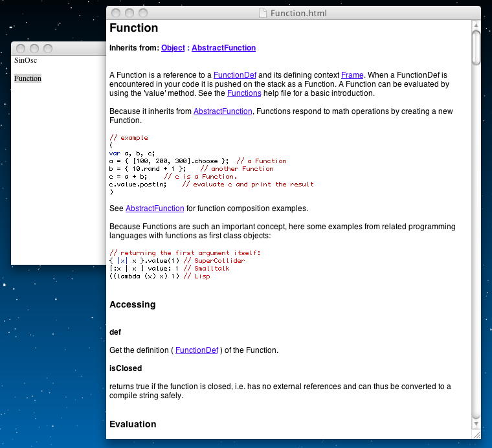This screenshot has width=492, height=448.
Task: Close the Function.html window
Action: pos(116,13)
